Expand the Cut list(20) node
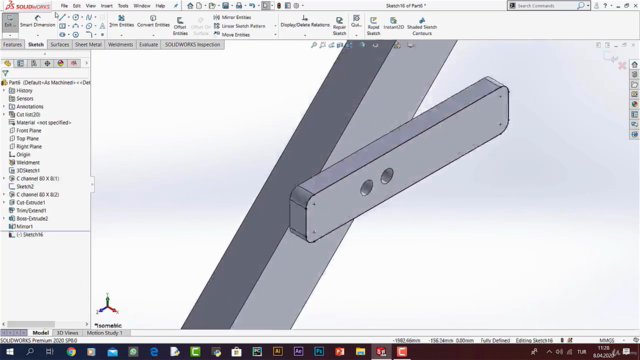 4,115
